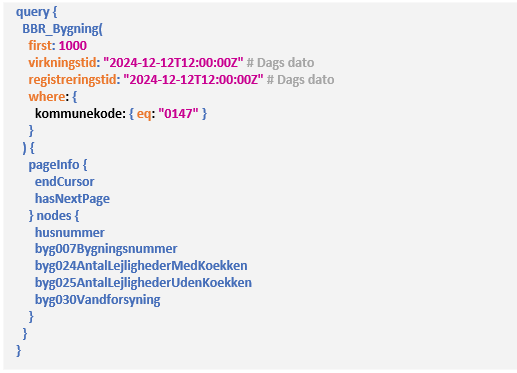Click the registreringstid argument label
The width and height of the screenshot is (517, 373).
[72, 80]
